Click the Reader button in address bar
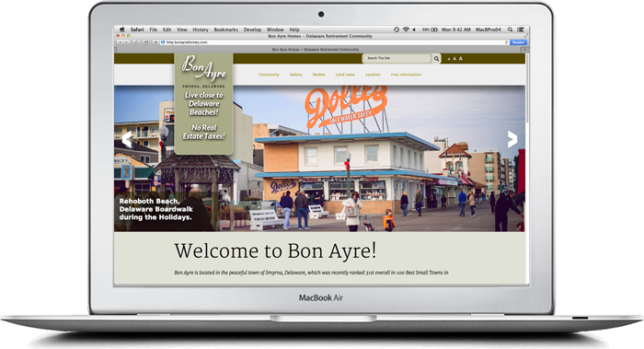The width and height of the screenshot is (644, 349). tap(518, 42)
